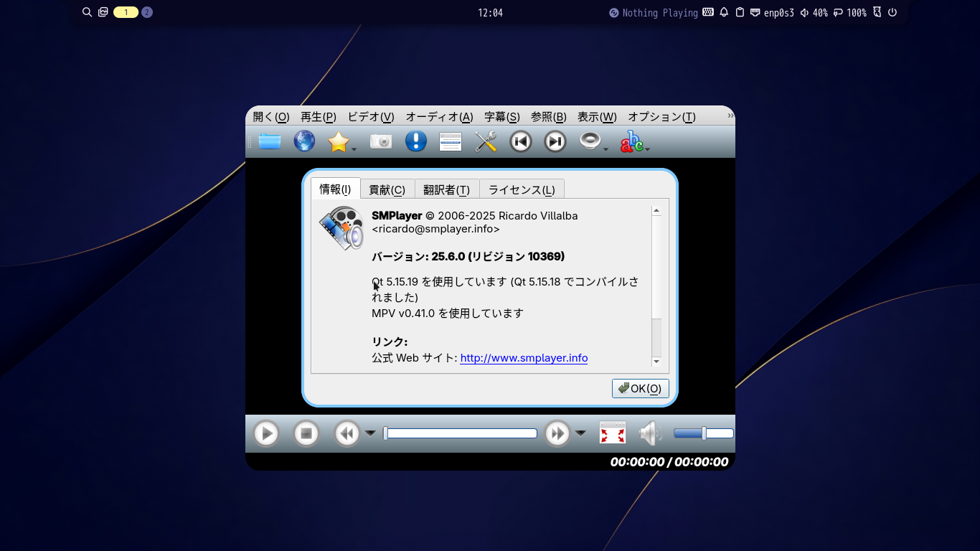Image resolution: width=980 pixels, height=551 pixels.
Task: Click the enp0s3 network indicator
Action: tap(772, 13)
